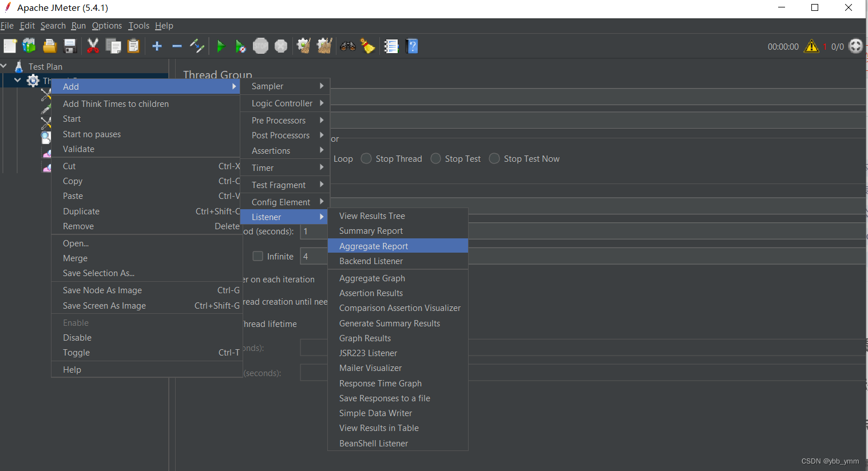Viewport: 868px width, 471px height.
Task: Expand the Config Element submenu
Action: coord(284,202)
